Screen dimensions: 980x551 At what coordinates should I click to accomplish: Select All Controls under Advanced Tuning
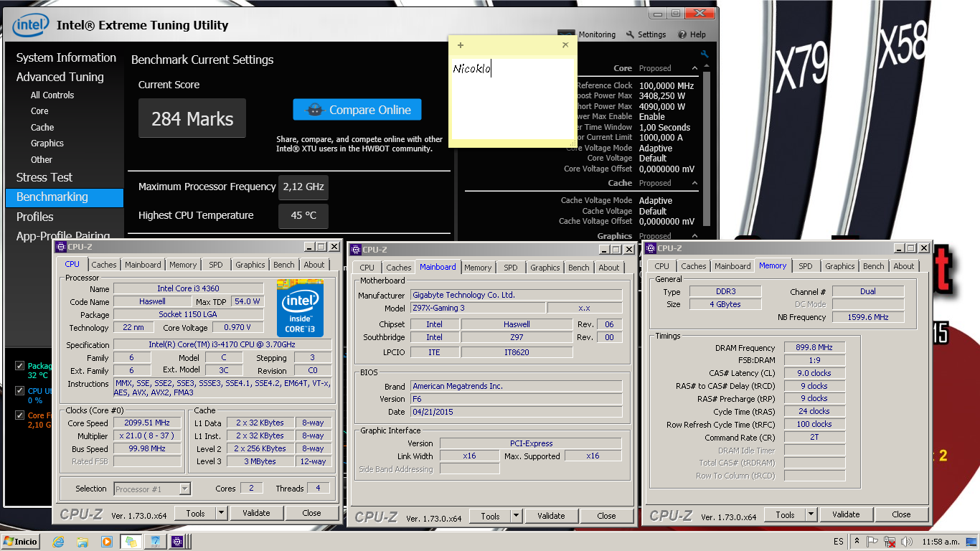pos(52,95)
